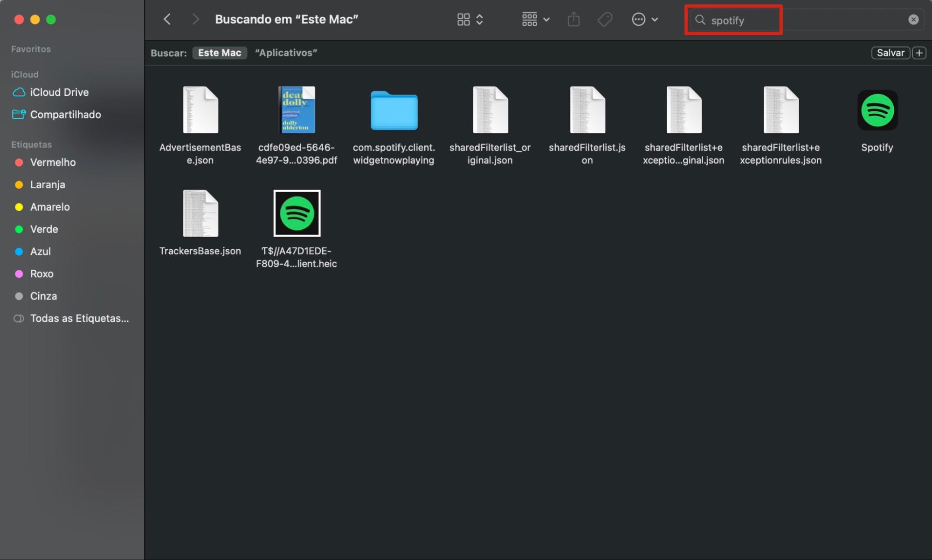Clear the spotify search with the x
Viewport: 932px width, 560px height.
click(913, 19)
